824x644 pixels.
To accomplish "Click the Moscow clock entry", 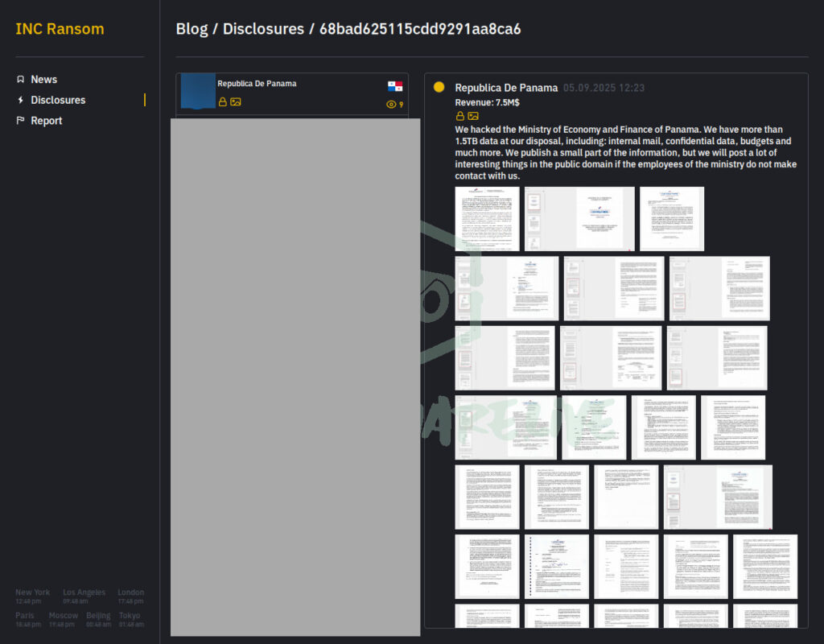I will point(63,620).
